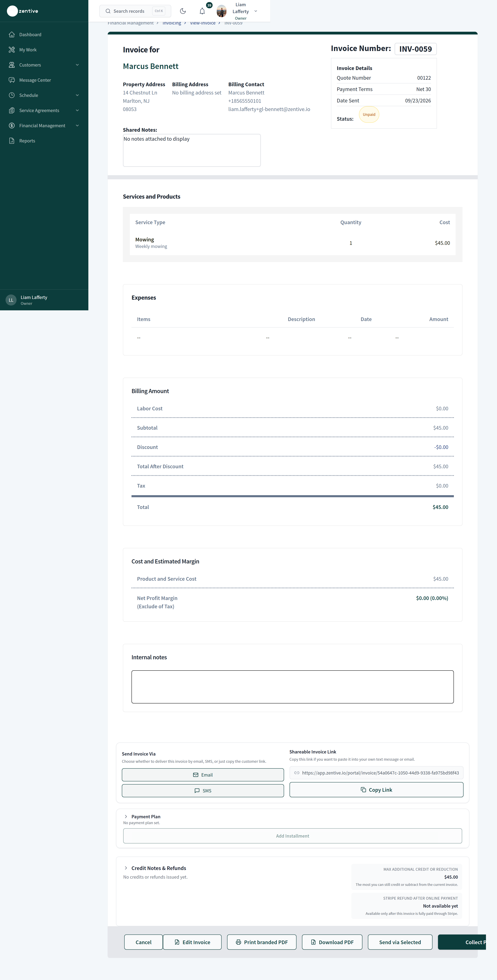
Task: Click the Schedule clock icon
Action: 12,96
